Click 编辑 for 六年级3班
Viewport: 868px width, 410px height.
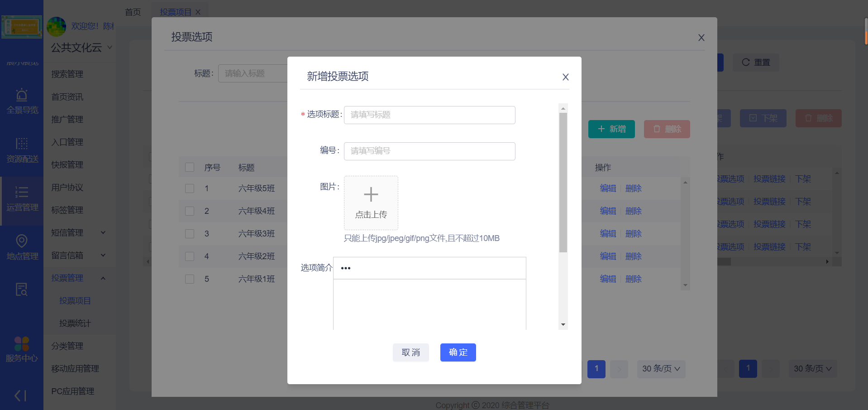pyautogui.click(x=608, y=234)
